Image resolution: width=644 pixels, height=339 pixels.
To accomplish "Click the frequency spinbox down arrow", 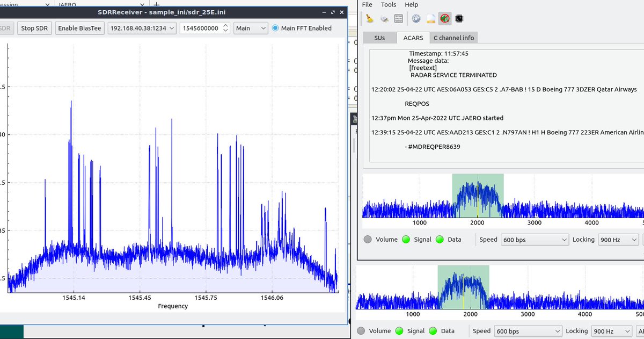I will coord(226,31).
